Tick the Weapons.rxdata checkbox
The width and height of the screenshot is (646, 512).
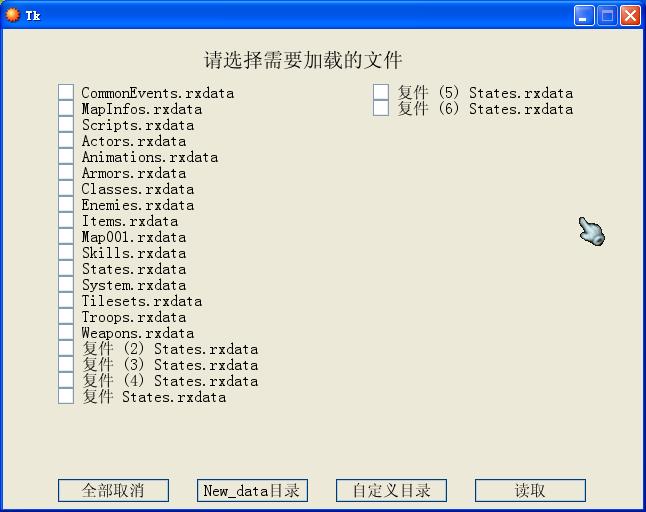[66, 332]
